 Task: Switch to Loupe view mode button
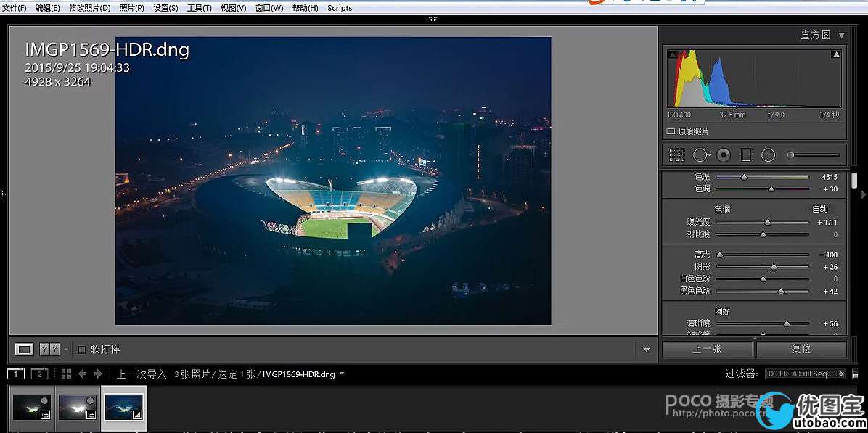[24, 350]
